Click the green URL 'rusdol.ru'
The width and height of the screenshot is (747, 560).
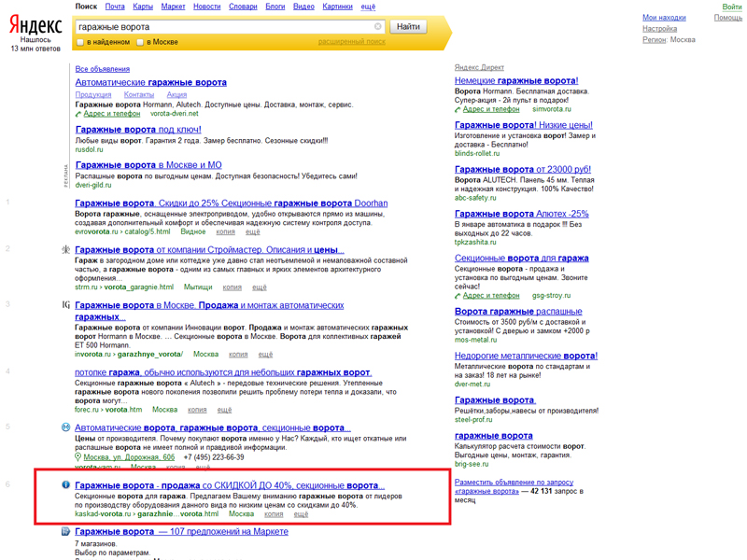(x=89, y=149)
